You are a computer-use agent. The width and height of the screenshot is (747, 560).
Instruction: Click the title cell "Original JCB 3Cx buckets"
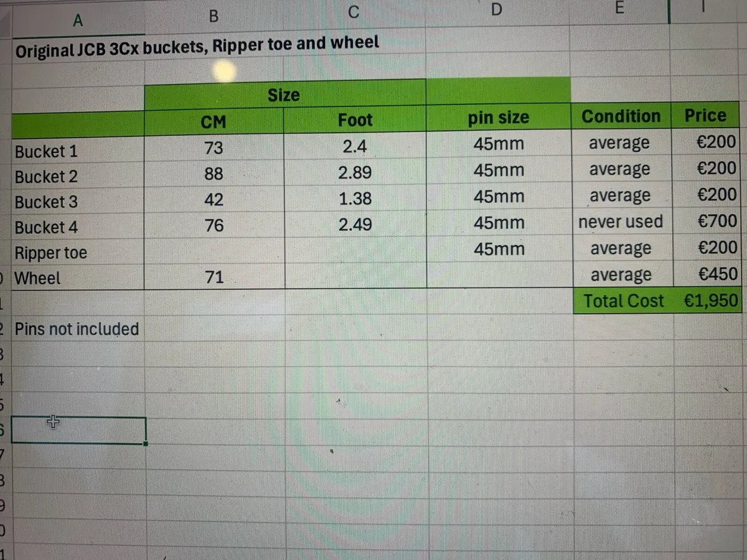click(x=197, y=47)
